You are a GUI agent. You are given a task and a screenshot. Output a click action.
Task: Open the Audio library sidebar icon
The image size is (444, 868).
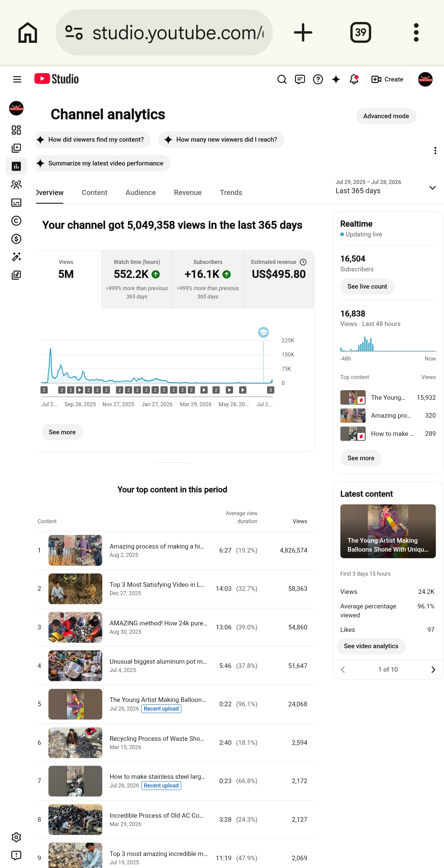pyautogui.click(x=16, y=275)
